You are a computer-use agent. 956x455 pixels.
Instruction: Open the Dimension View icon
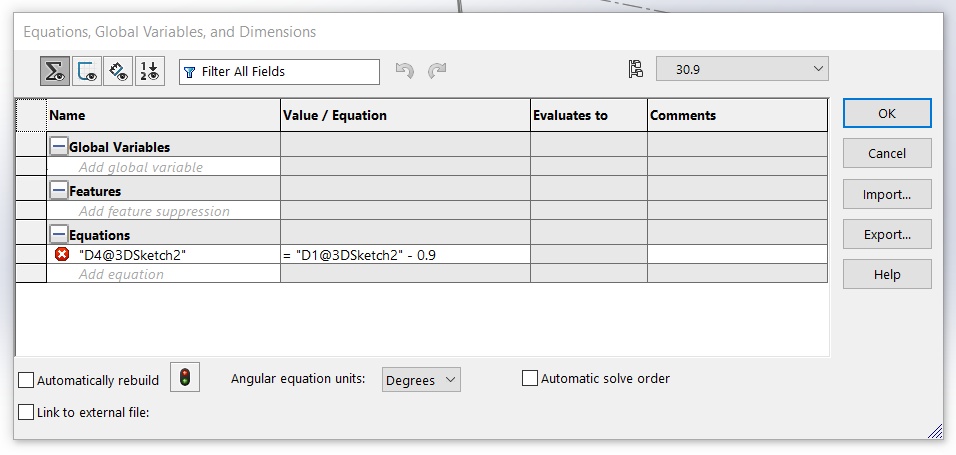tap(118, 71)
